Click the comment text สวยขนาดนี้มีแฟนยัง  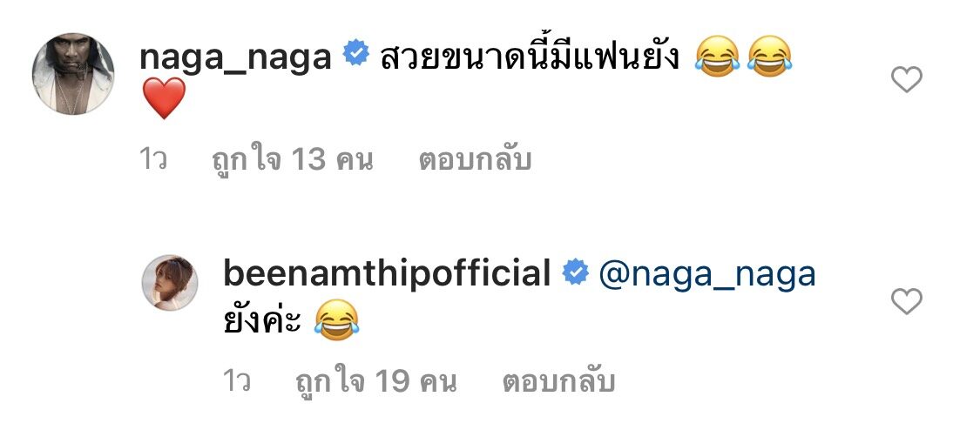click(x=530, y=58)
